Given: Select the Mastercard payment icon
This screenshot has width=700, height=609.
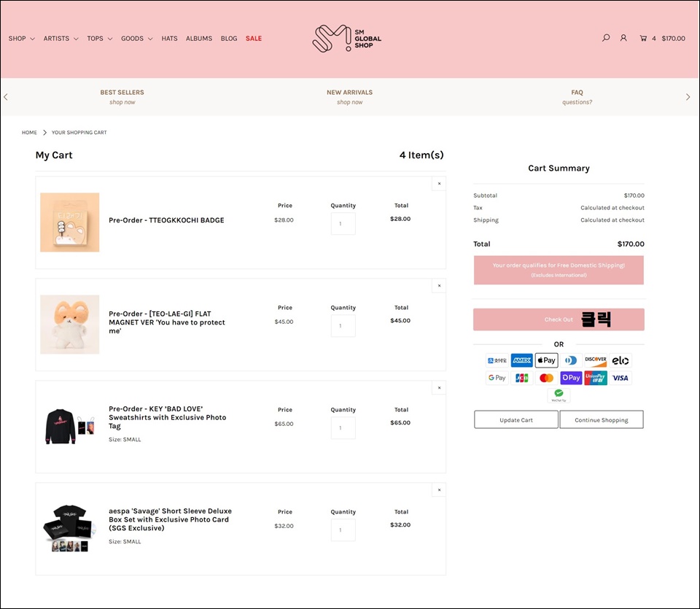Looking at the screenshot, I should coord(546,378).
